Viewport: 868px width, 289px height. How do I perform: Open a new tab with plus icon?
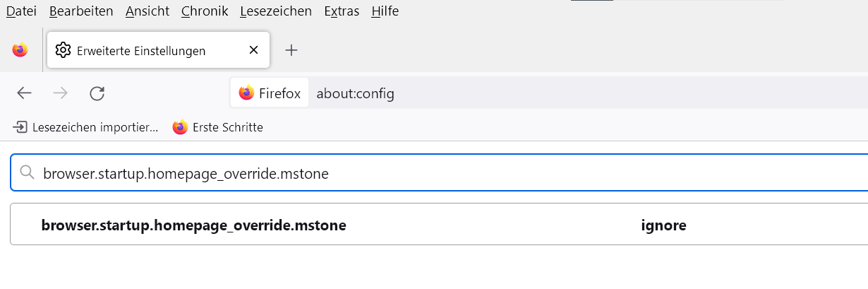pyautogui.click(x=291, y=50)
